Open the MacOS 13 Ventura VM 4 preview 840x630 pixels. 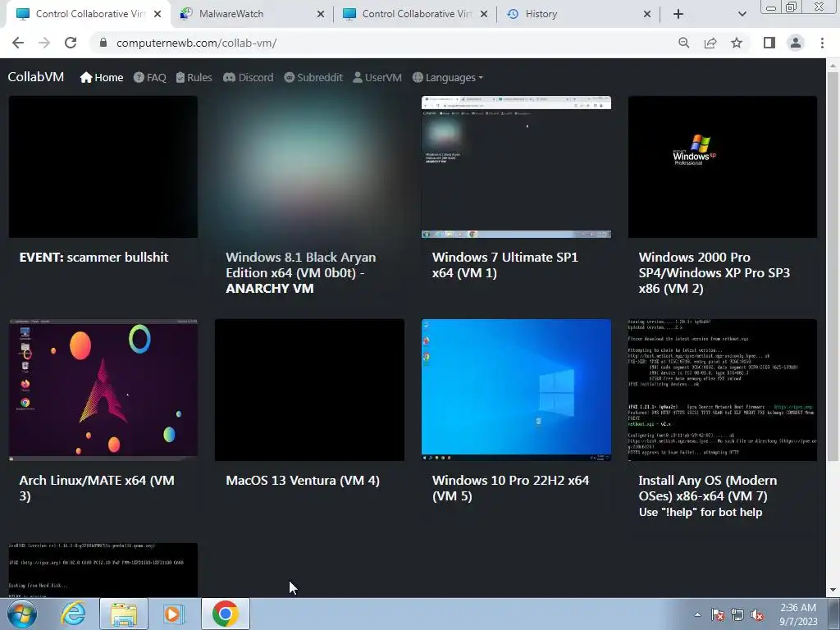(x=309, y=390)
